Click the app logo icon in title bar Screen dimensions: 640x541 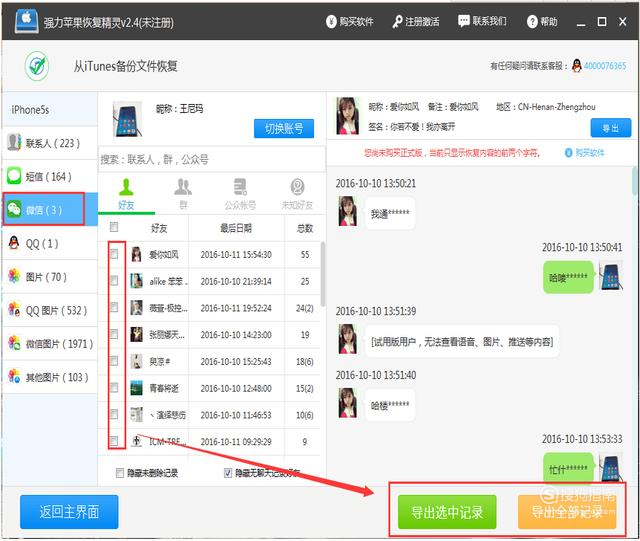[x=27, y=21]
